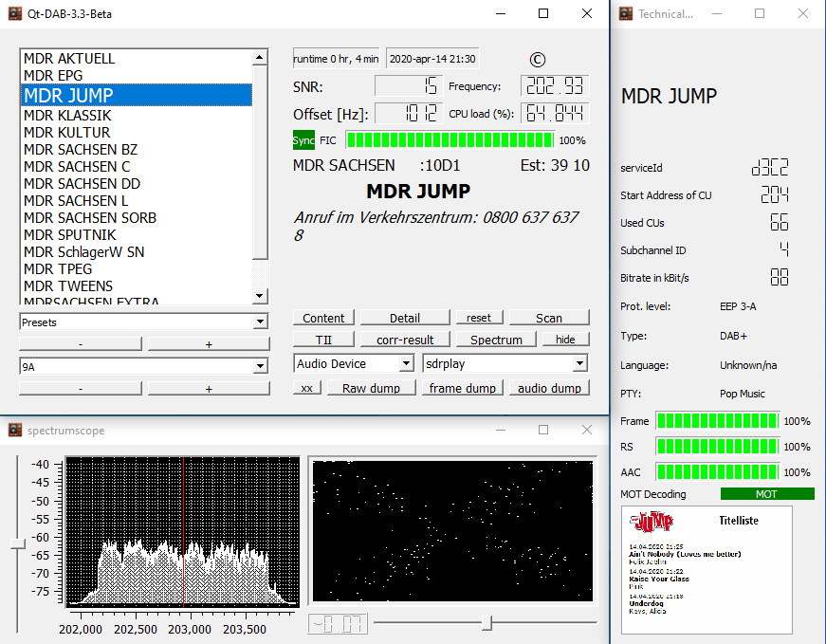Click the FIC indicator next to Sync
Screen dimensions: 826x644
tap(327, 139)
